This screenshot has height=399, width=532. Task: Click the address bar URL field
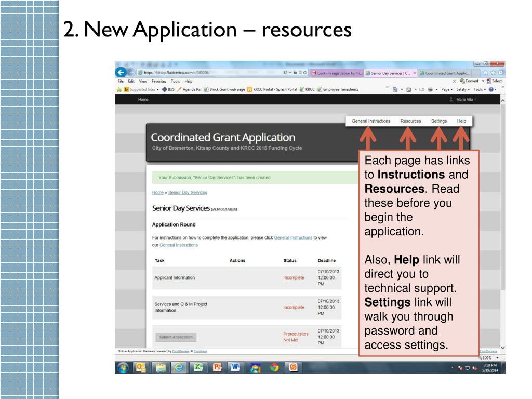210,73
